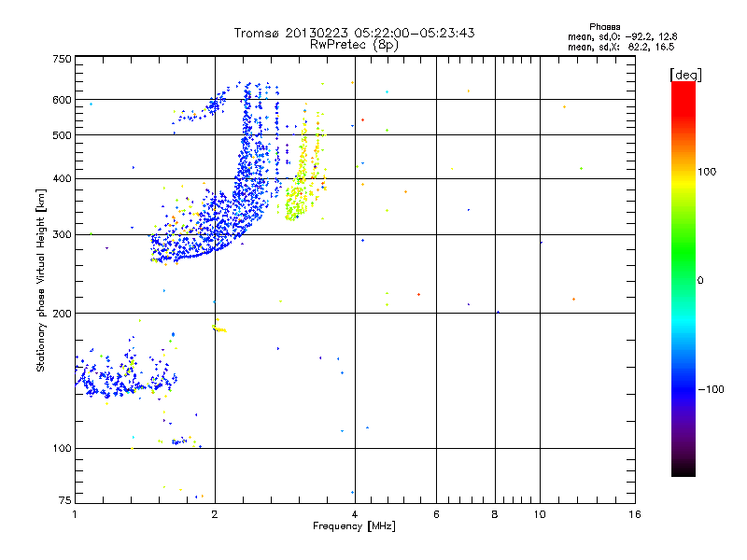Click the small yellow echo trace just right of 2 MHz below 200 km
This screenshot has width=747, height=560.
pos(219,329)
